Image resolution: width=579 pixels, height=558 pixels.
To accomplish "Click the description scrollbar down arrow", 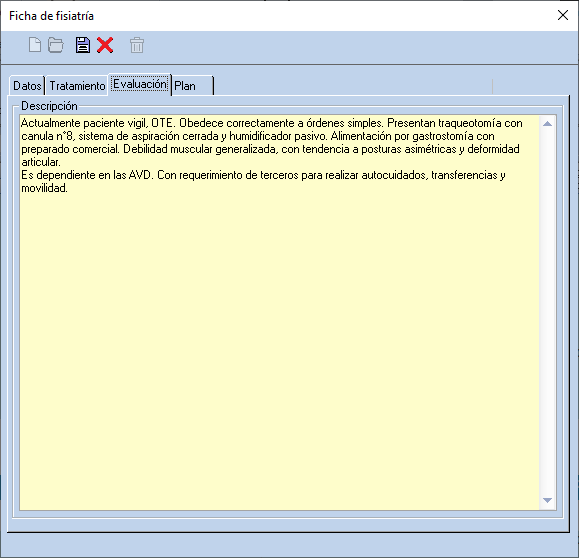I will point(548,500).
